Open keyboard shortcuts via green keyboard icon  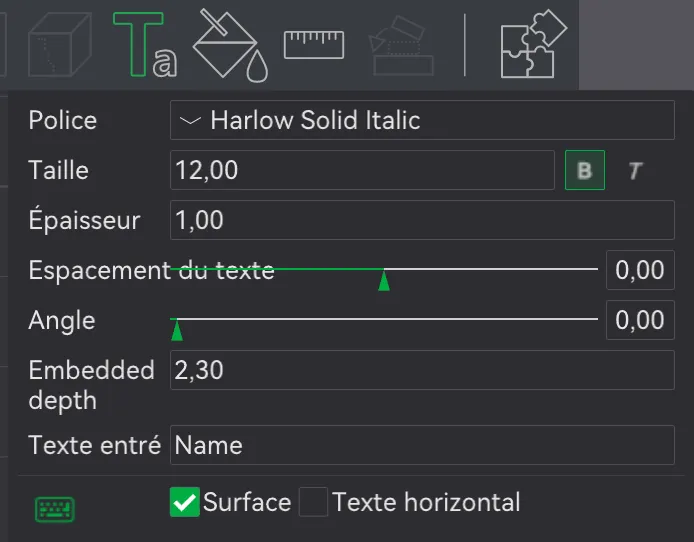[x=55, y=509]
